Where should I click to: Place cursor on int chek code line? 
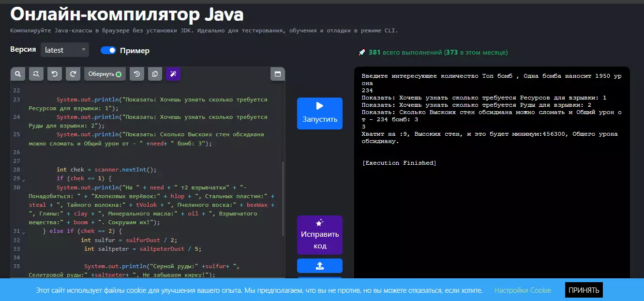tap(107, 170)
